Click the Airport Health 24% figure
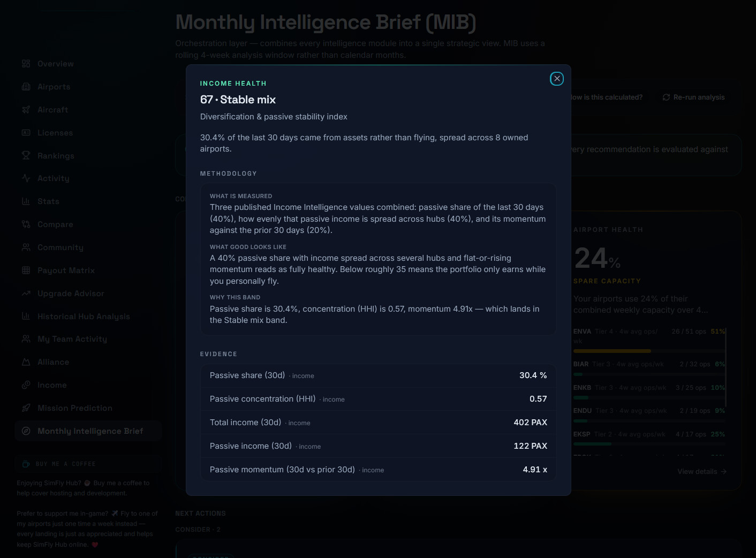The image size is (756, 558). 597,258
